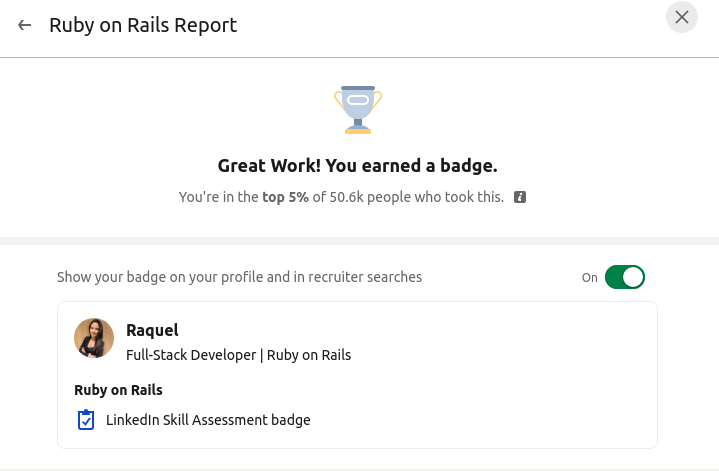Click the bold "top 5%" text
719x471 pixels.
[x=285, y=197]
